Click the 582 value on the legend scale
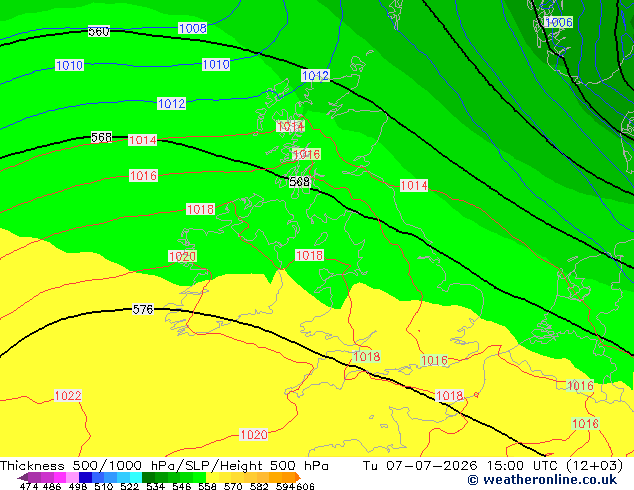The width and height of the screenshot is (634, 490). click(259, 486)
